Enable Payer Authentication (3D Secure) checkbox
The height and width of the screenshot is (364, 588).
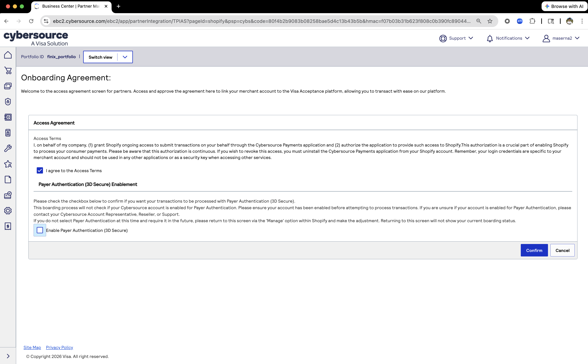pyautogui.click(x=40, y=230)
